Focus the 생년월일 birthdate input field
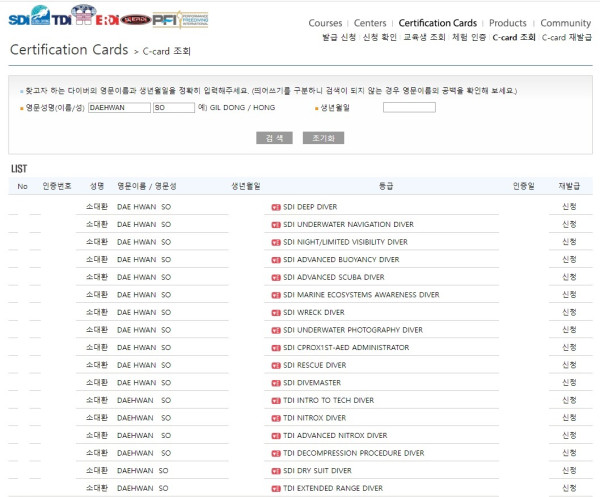Image resolution: width=600 pixels, height=497 pixels. pos(409,107)
